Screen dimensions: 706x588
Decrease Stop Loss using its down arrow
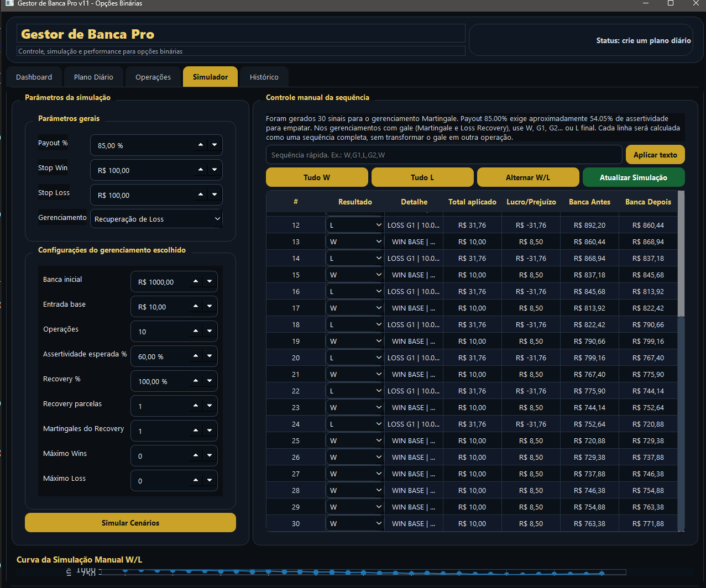point(215,195)
